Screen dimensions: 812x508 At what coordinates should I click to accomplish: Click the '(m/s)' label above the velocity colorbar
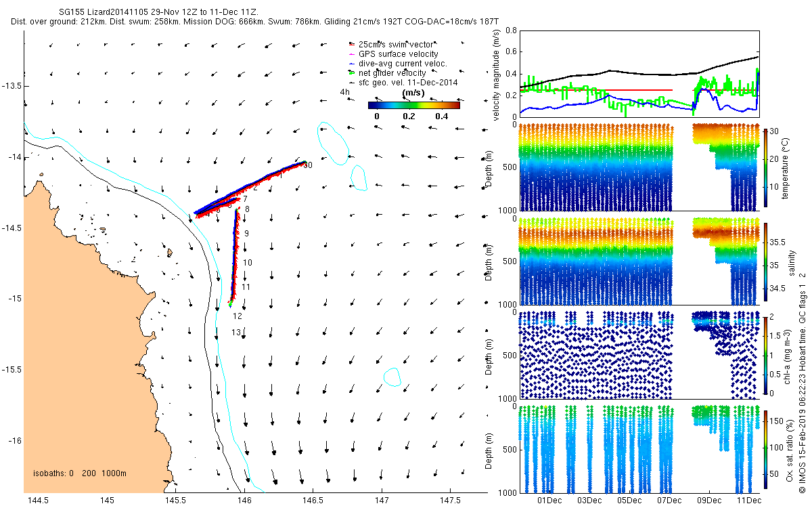(x=413, y=93)
